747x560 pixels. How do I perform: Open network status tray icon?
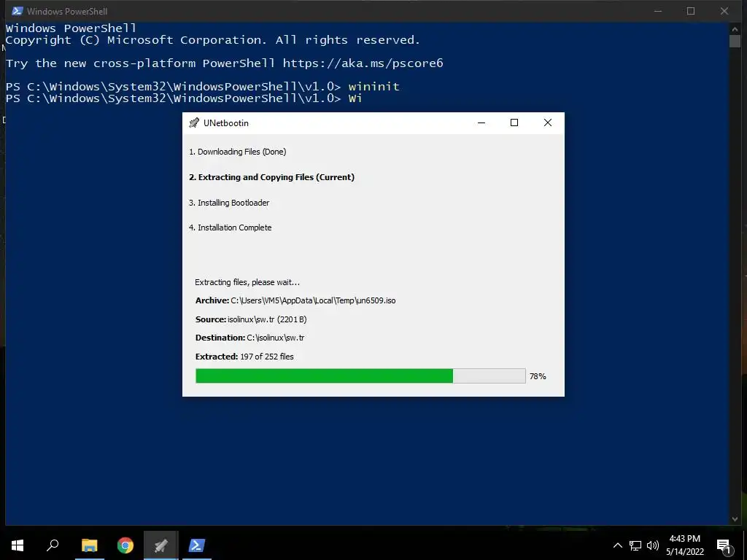(x=635, y=545)
